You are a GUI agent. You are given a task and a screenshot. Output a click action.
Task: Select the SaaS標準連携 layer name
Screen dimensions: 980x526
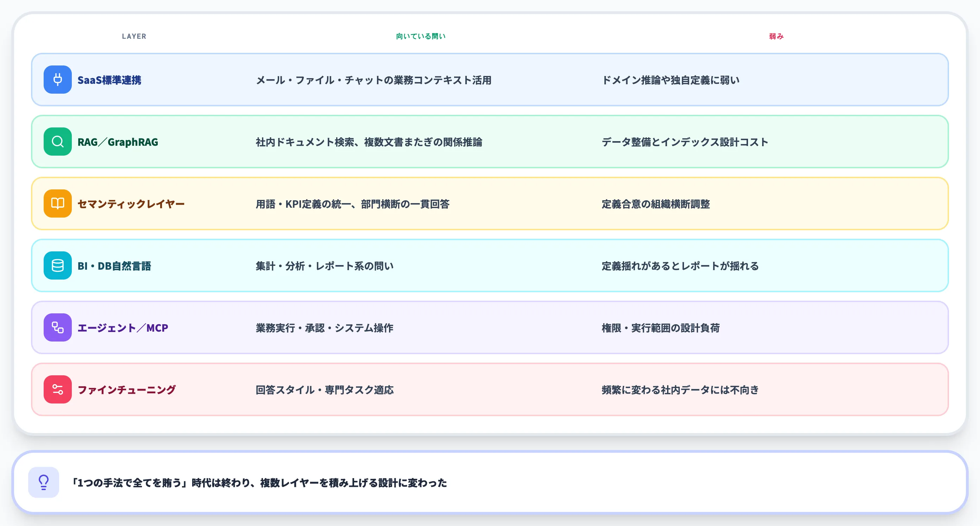tap(109, 80)
